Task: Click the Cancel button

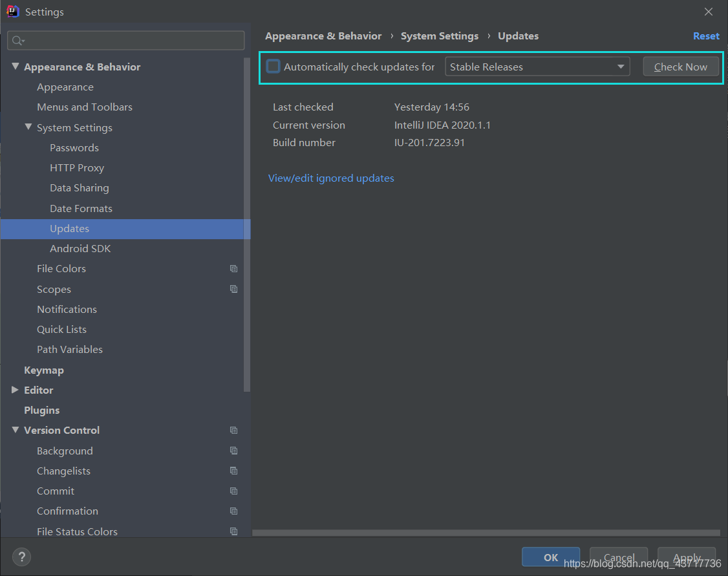Action: [619, 557]
